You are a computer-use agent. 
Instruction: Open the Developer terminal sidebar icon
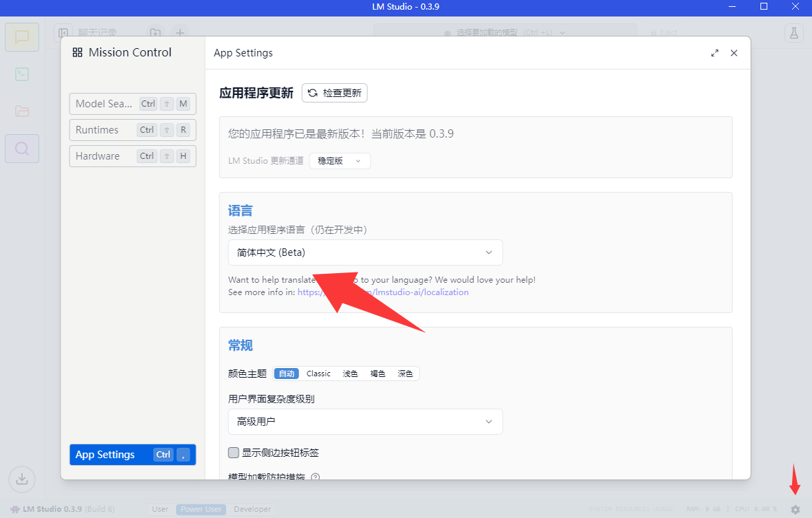point(22,74)
